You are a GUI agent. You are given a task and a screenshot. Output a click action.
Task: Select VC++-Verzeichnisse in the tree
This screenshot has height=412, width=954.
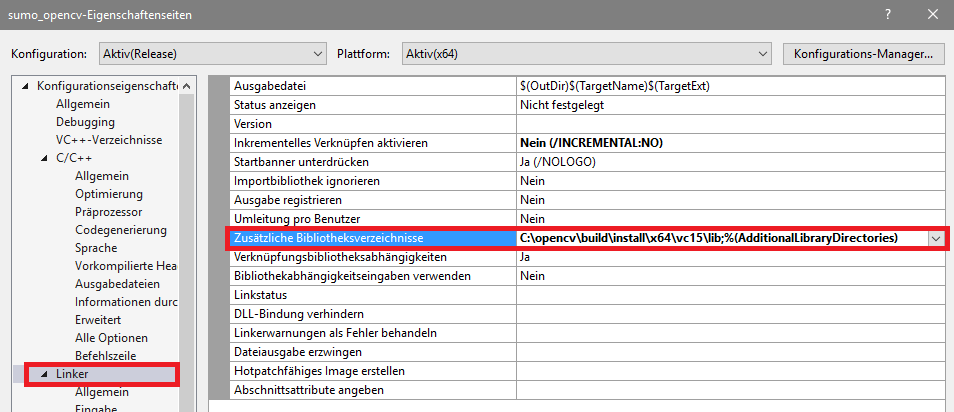(109, 140)
